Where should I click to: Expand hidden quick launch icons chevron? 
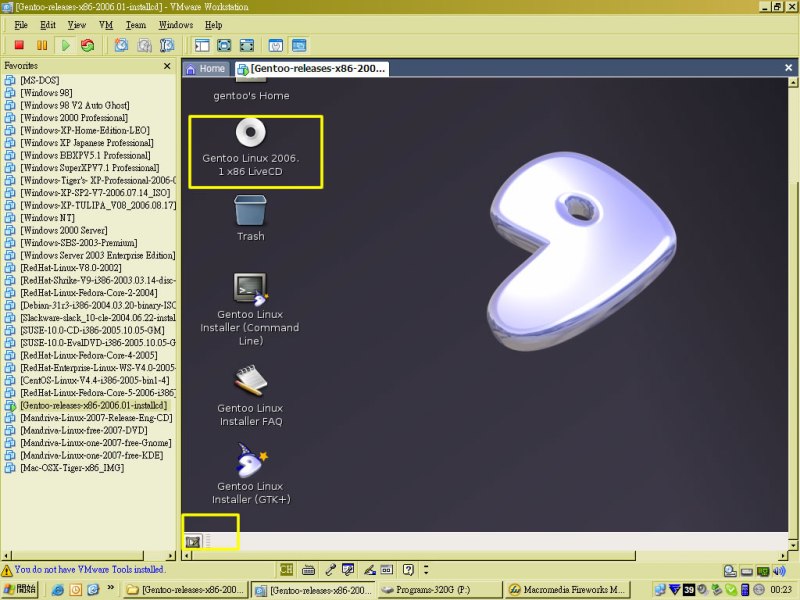coord(110,588)
